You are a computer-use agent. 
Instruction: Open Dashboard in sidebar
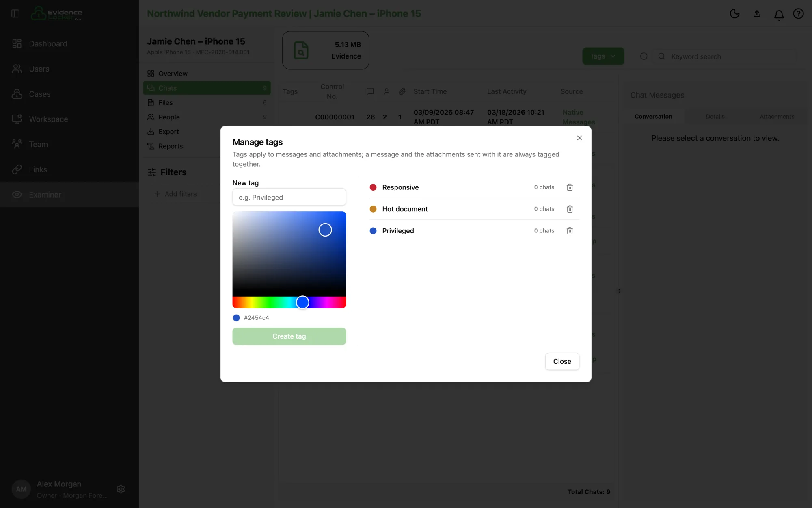69,43
